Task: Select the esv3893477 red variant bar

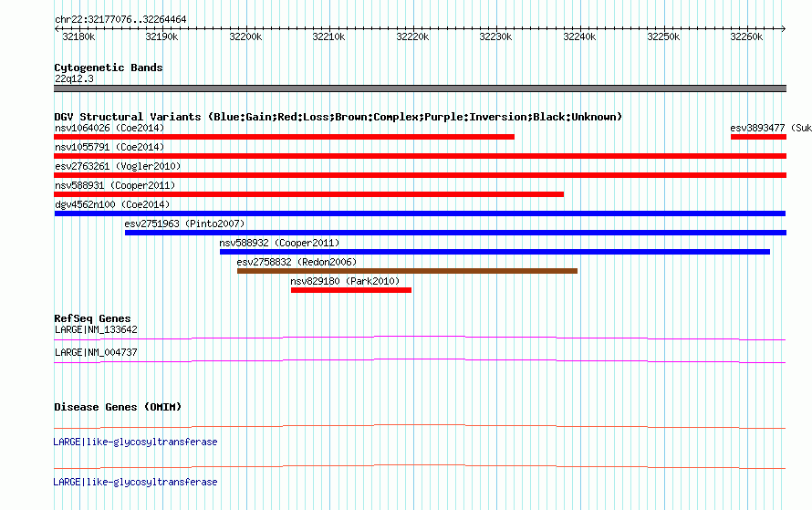Action: pyautogui.click(x=759, y=137)
